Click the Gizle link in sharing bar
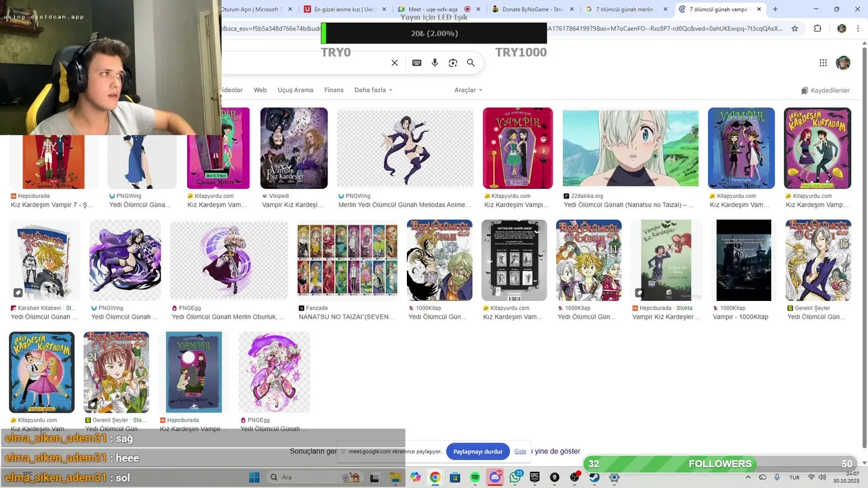 point(520,451)
